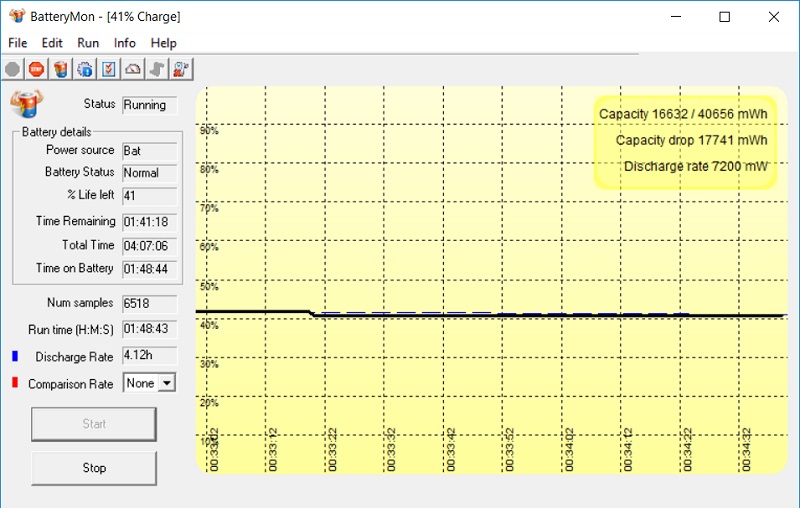
Task: Click Num samples field showing 6518
Action: [x=149, y=303]
